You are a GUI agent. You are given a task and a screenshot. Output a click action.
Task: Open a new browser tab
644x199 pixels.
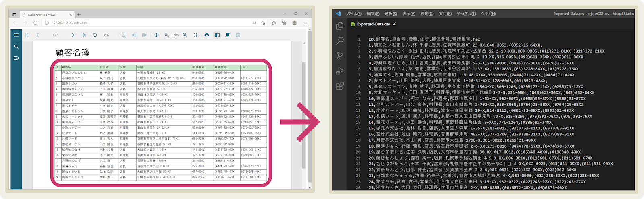pyautogui.click(x=79, y=14)
